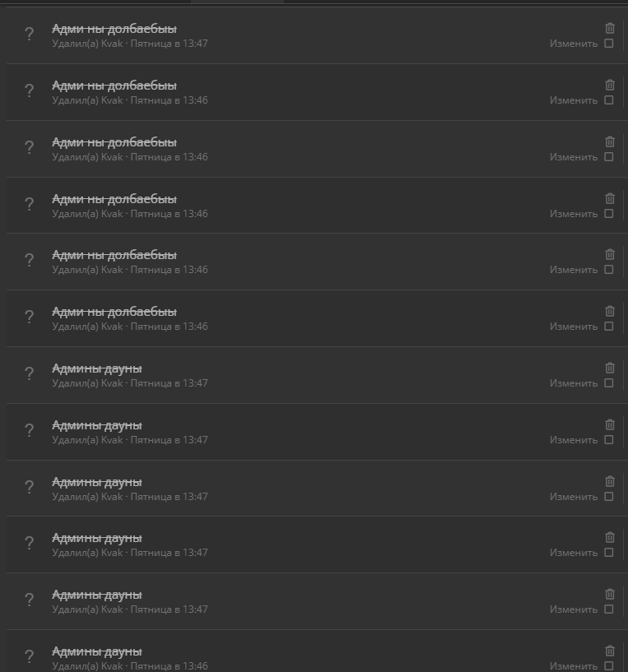Click 'Изменить' on the topmost 13:47 entry

574,44
